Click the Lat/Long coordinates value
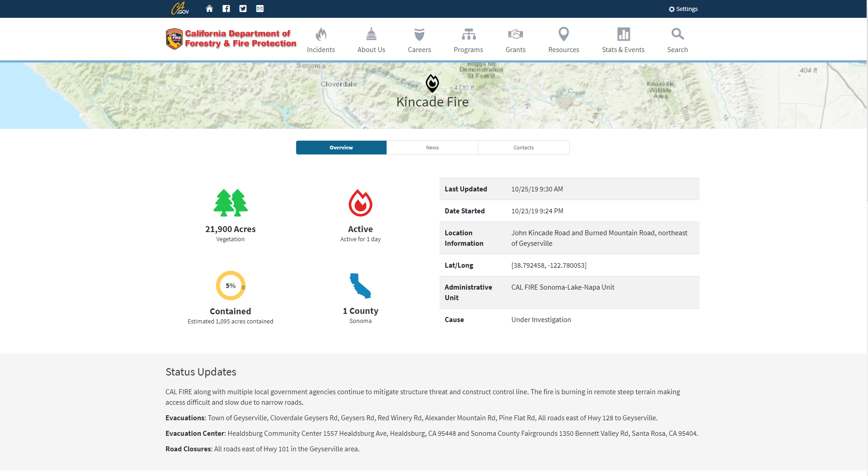Viewport: 868px width, 476px height. [x=549, y=265]
